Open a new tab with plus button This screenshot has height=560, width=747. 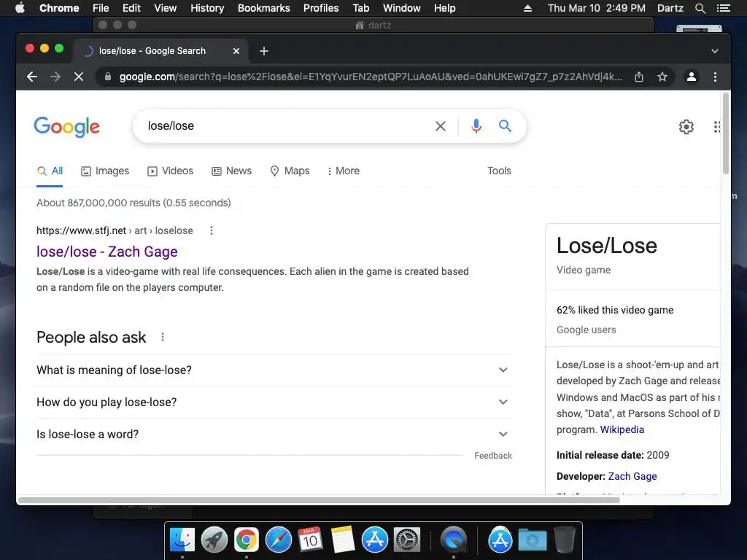click(x=264, y=51)
